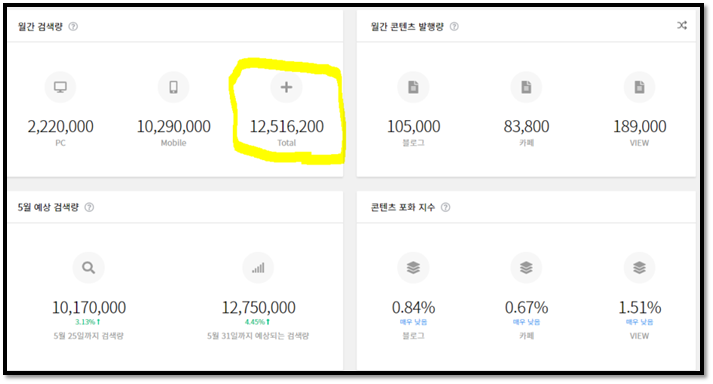713x384 pixels.
Task: Click the 블로그 label under 105,000
Action: (x=413, y=143)
